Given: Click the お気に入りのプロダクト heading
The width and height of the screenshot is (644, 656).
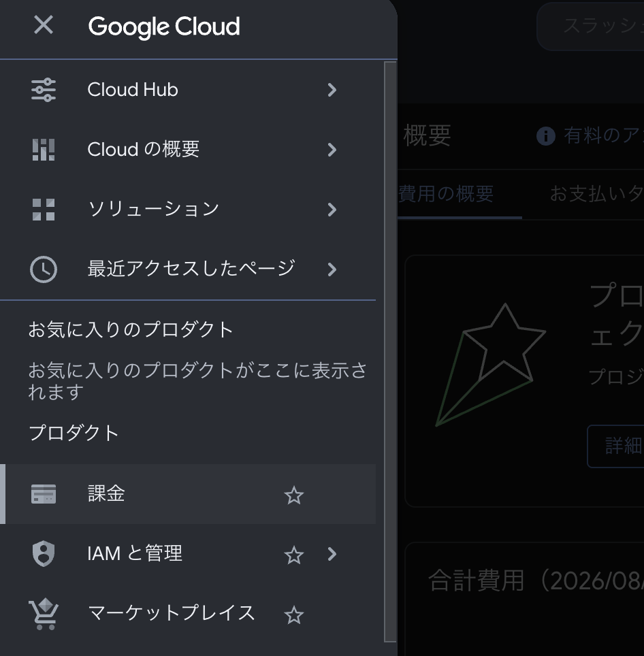Looking at the screenshot, I should tap(131, 329).
